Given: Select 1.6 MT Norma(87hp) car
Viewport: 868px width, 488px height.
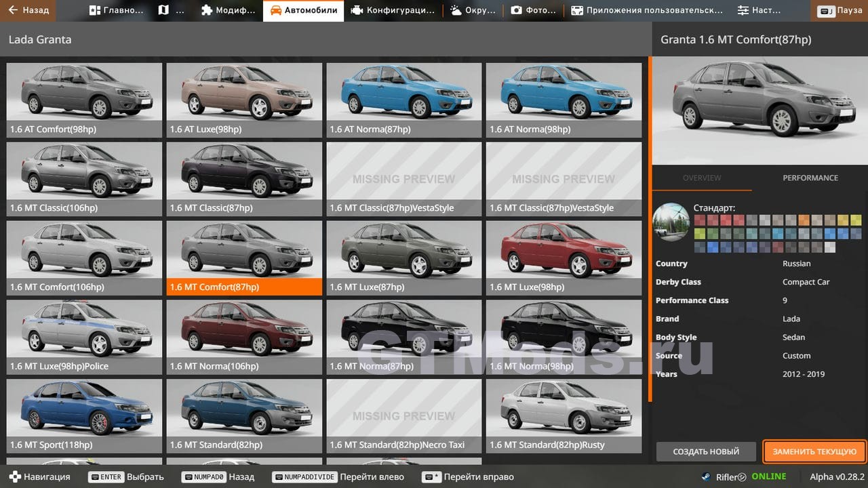Looking at the screenshot, I should click(404, 337).
